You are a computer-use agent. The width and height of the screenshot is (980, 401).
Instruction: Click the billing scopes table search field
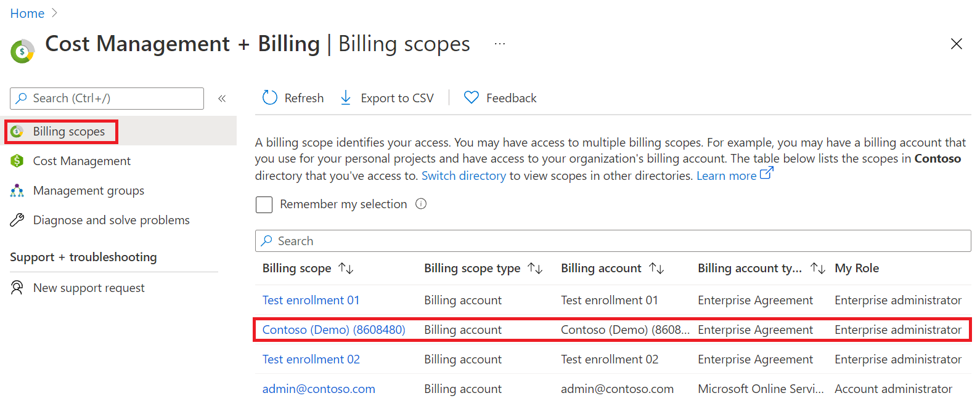[613, 241]
